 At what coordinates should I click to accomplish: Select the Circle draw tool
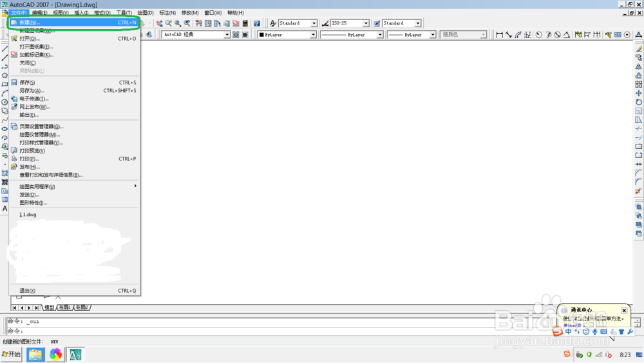[5, 102]
